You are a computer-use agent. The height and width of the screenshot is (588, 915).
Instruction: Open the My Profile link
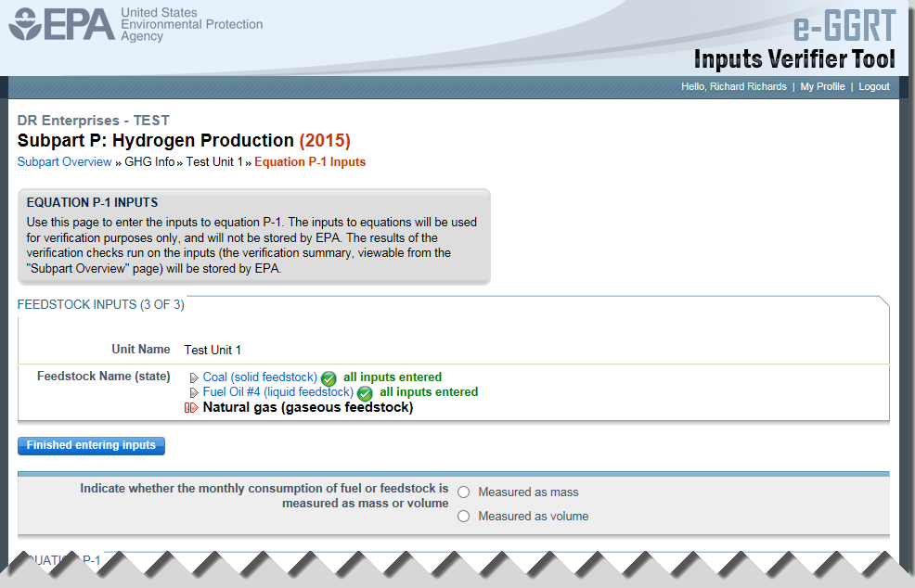pos(822,86)
